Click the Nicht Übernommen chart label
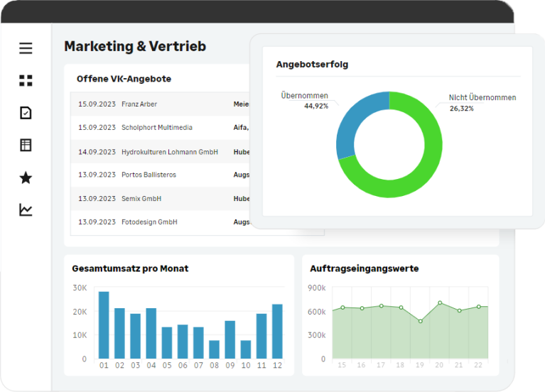 coord(482,98)
